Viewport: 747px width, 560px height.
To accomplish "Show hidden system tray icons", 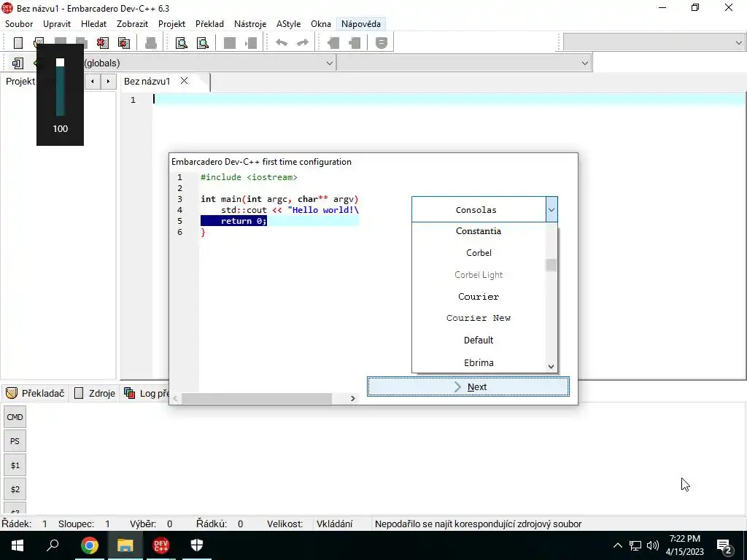I will (x=617, y=545).
